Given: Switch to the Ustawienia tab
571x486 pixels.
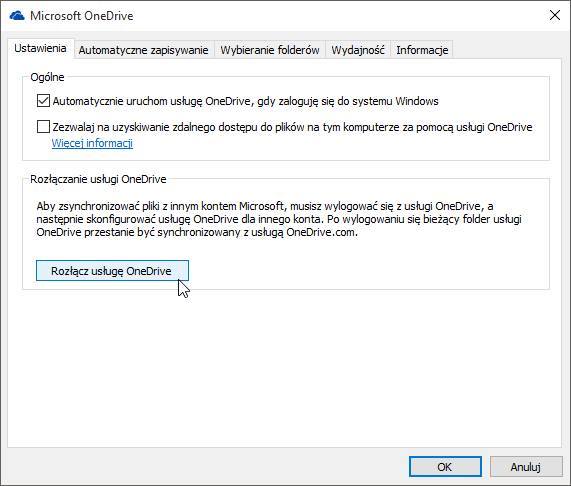Looking at the screenshot, I should 40,48.
